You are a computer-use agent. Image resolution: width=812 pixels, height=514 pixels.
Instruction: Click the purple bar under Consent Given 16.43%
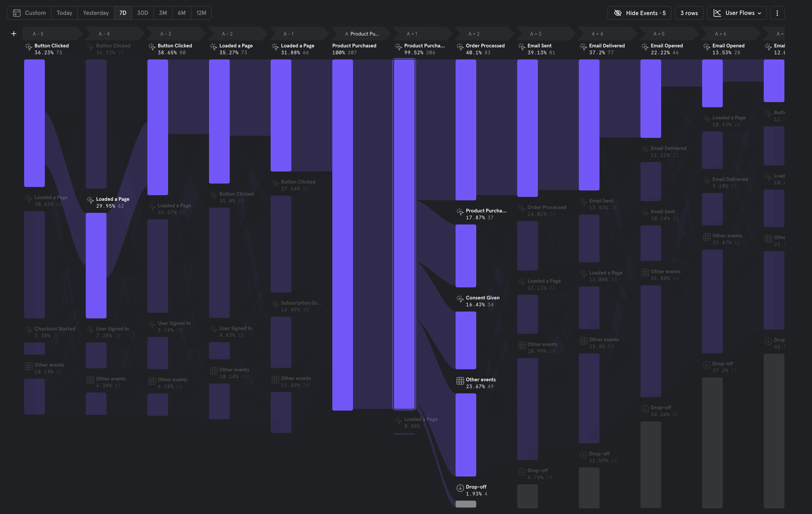[466, 340]
